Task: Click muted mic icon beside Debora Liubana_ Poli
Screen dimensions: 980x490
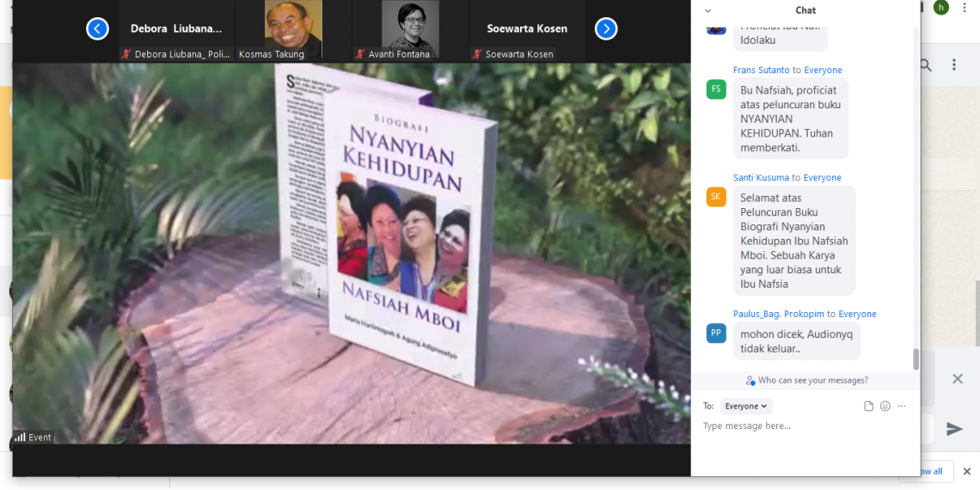Action: 126,54
